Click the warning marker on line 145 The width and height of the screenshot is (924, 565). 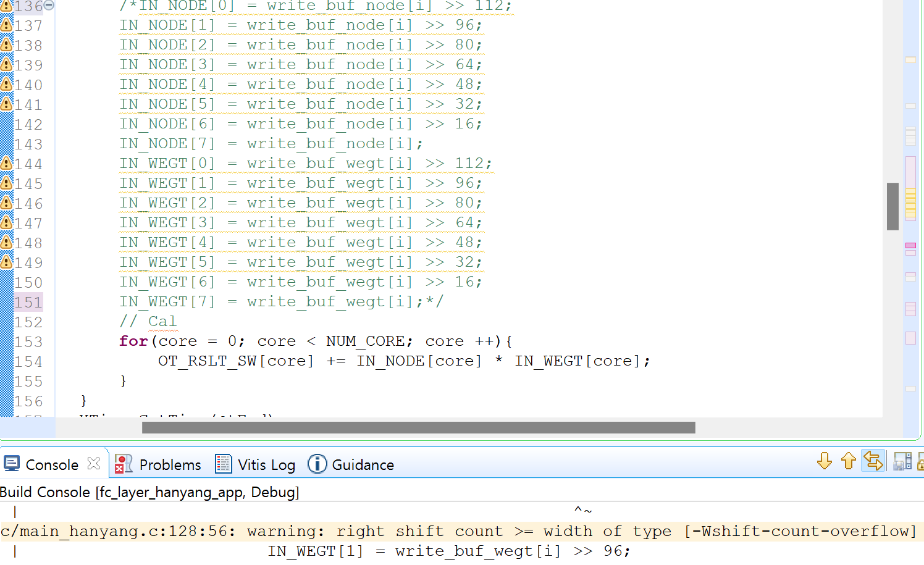pyautogui.click(x=6, y=183)
